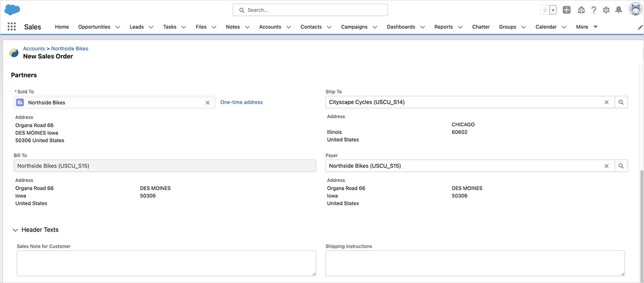644x283 pixels.
Task: Expand the Files tab dropdown chevron
Action: point(214,27)
